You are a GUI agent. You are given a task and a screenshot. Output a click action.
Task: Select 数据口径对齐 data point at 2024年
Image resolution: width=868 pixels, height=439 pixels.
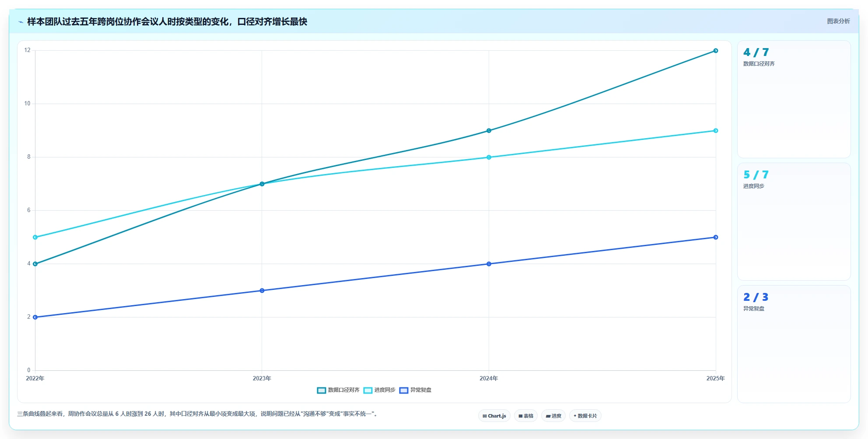tap(489, 131)
